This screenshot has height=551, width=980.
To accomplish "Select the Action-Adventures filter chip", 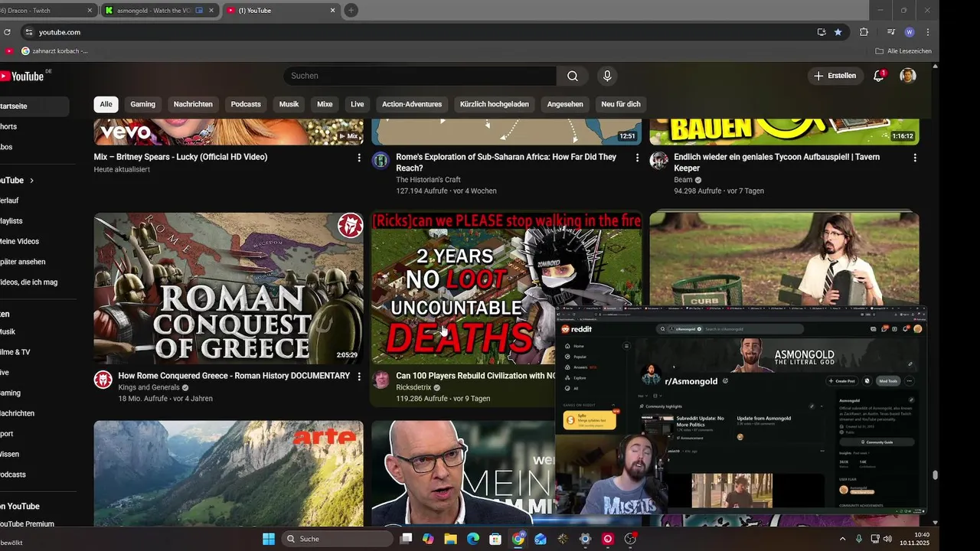I will [x=412, y=104].
